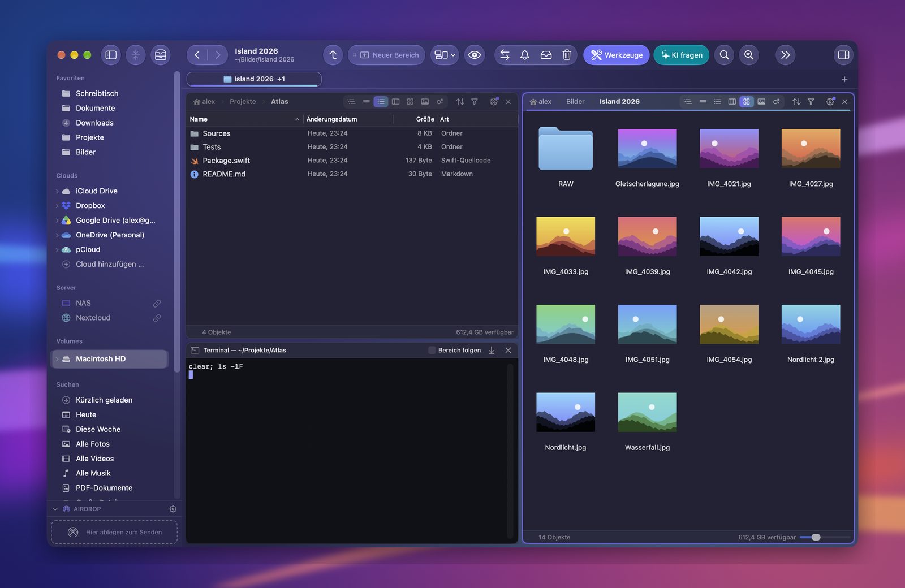
Task: Switch Atlas pane to outline tree view
Action: coord(351,102)
